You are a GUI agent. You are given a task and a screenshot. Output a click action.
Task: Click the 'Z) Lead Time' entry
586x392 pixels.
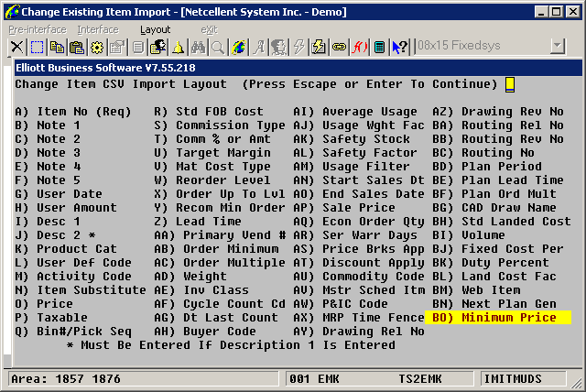(x=198, y=222)
